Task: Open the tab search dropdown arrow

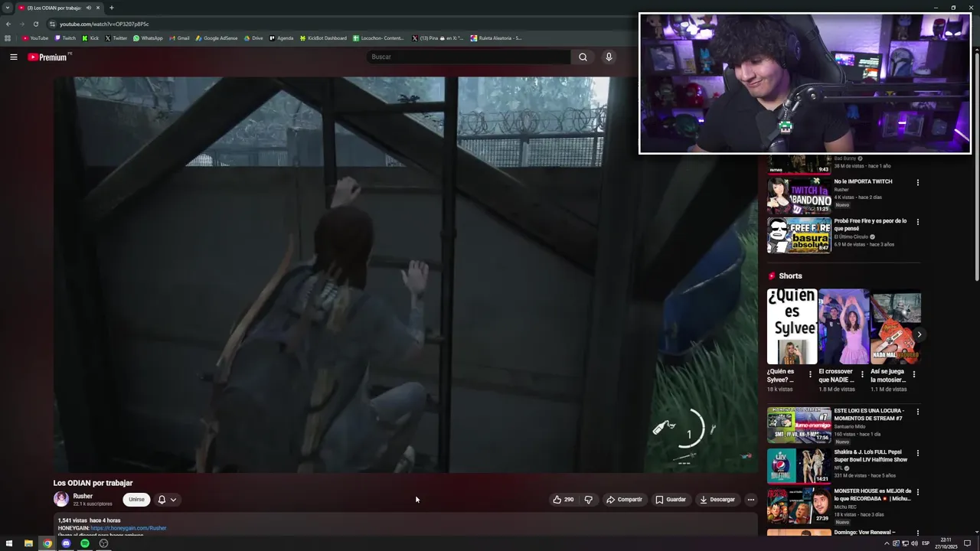Action: 7,8
